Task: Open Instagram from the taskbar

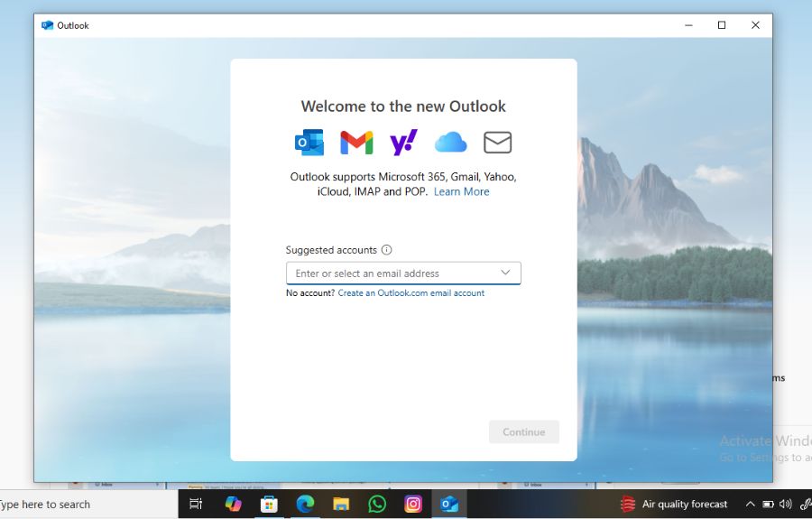Action: (412, 504)
